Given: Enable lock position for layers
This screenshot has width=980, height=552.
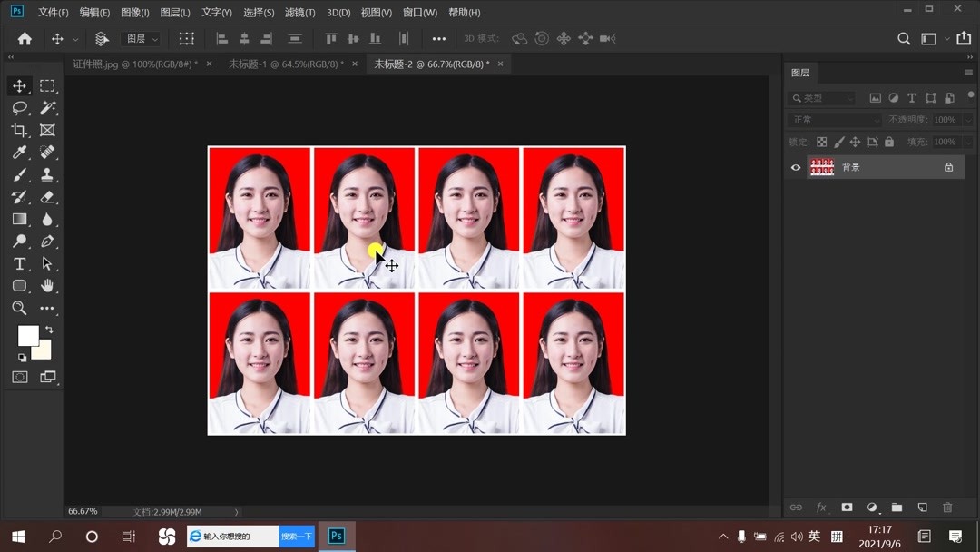Looking at the screenshot, I should [855, 142].
